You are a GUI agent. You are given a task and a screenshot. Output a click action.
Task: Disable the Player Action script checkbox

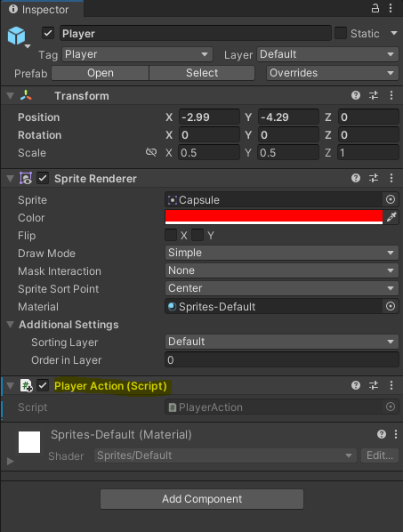[43, 385]
